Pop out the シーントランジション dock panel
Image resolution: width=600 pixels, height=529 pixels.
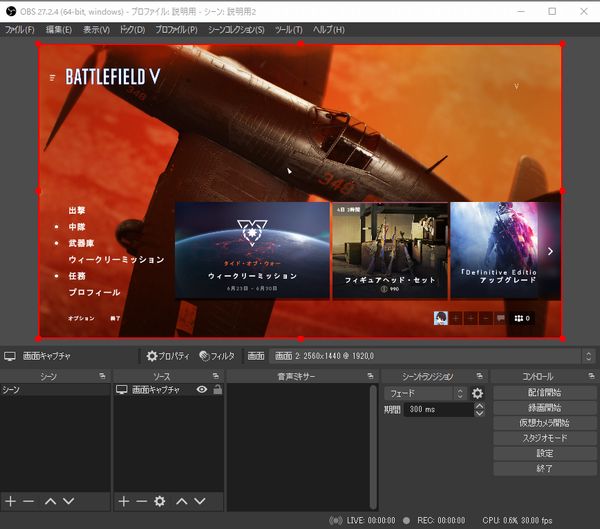[x=479, y=376]
